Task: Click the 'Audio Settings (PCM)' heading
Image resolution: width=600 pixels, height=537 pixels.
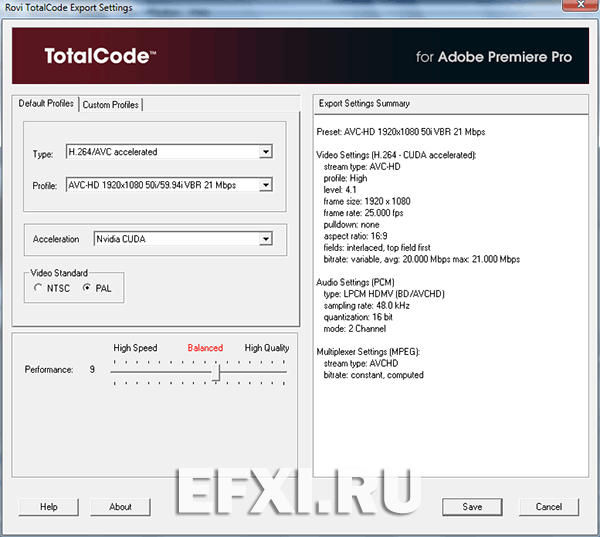Action: (355, 282)
